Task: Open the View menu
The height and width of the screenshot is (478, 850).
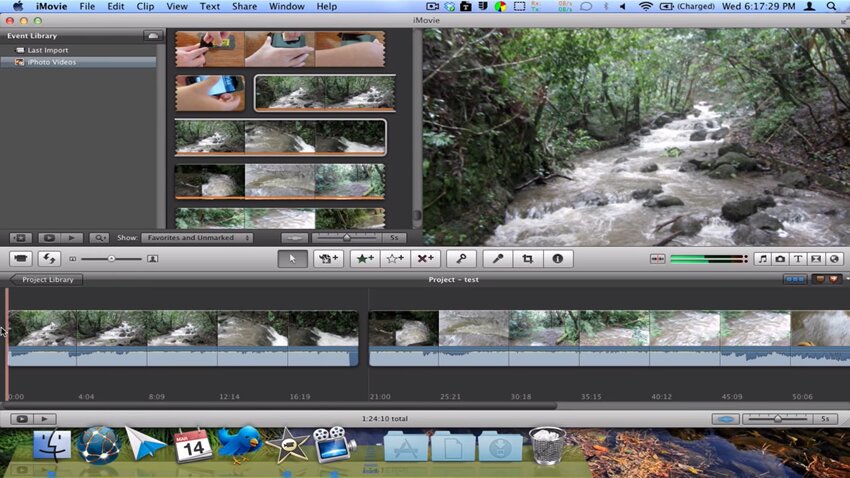Action: (177, 7)
